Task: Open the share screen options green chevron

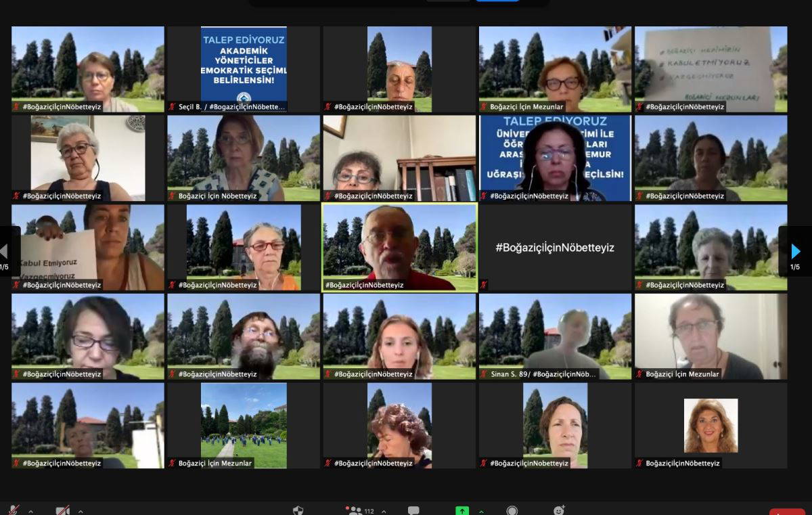Action: [x=481, y=511]
